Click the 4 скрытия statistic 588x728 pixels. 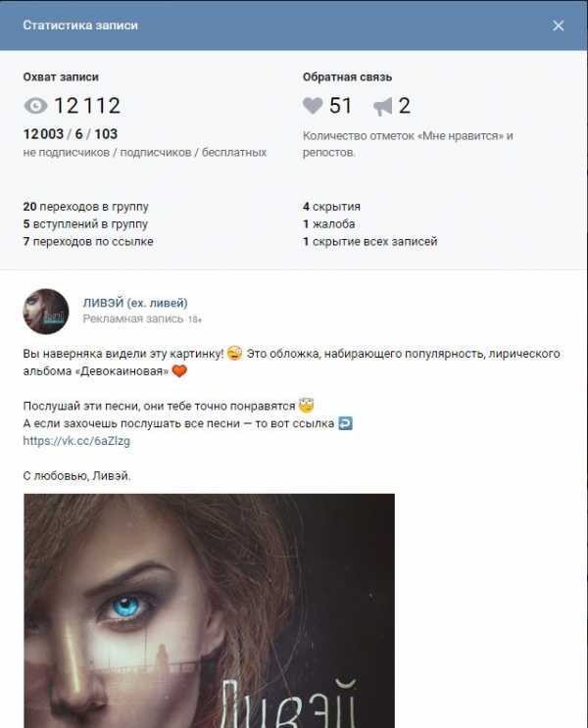coord(331,207)
